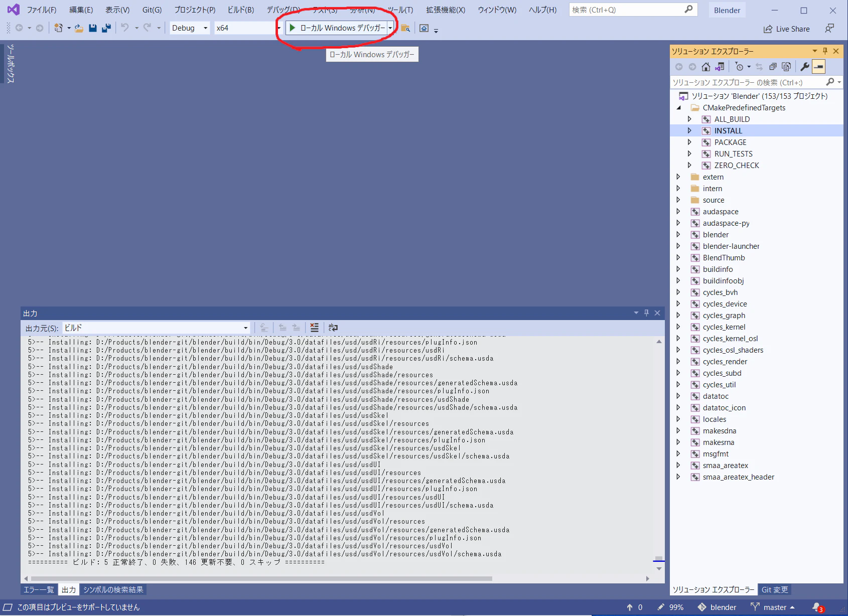Pin the Solution Explorer panel
Image resolution: width=848 pixels, height=616 pixels.
coord(825,51)
